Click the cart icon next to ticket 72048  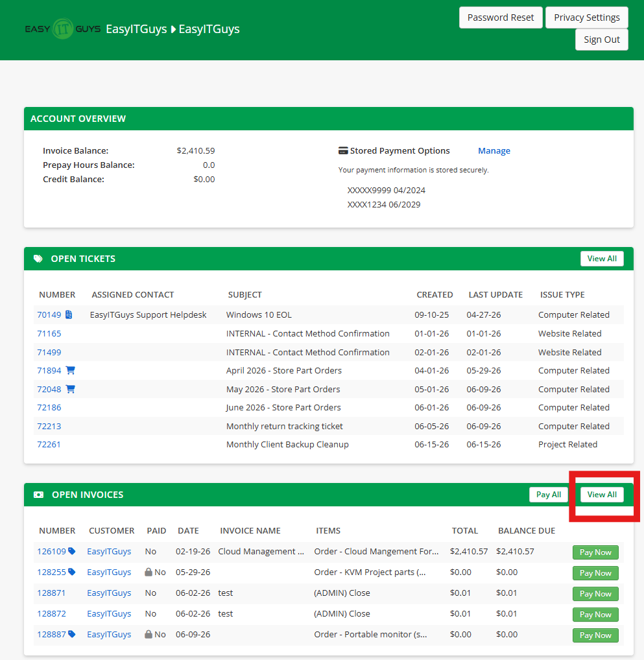point(70,389)
